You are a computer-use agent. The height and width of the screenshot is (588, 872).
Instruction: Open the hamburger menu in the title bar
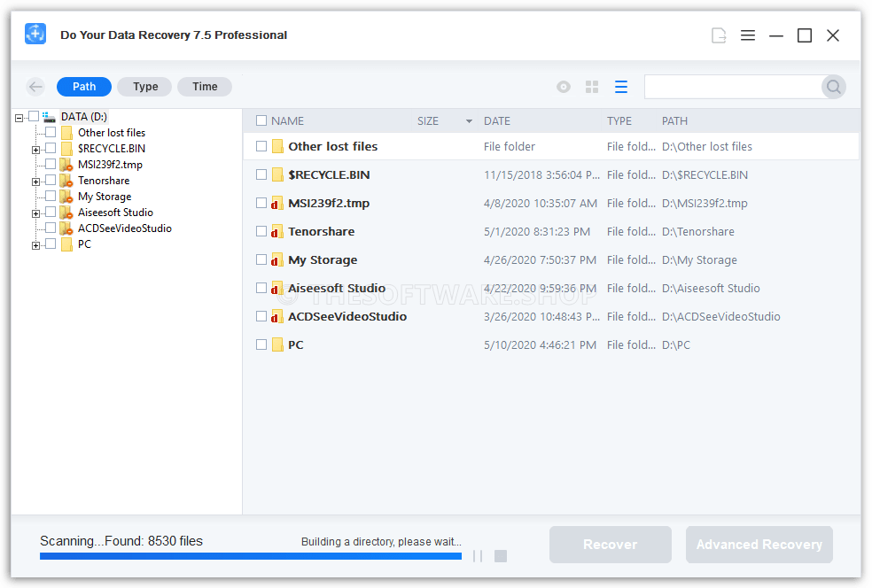(x=748, y=35)
